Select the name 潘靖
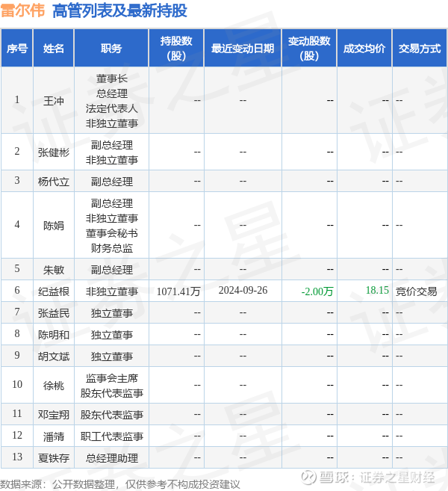The image size is (448, 491). point(54,436)
